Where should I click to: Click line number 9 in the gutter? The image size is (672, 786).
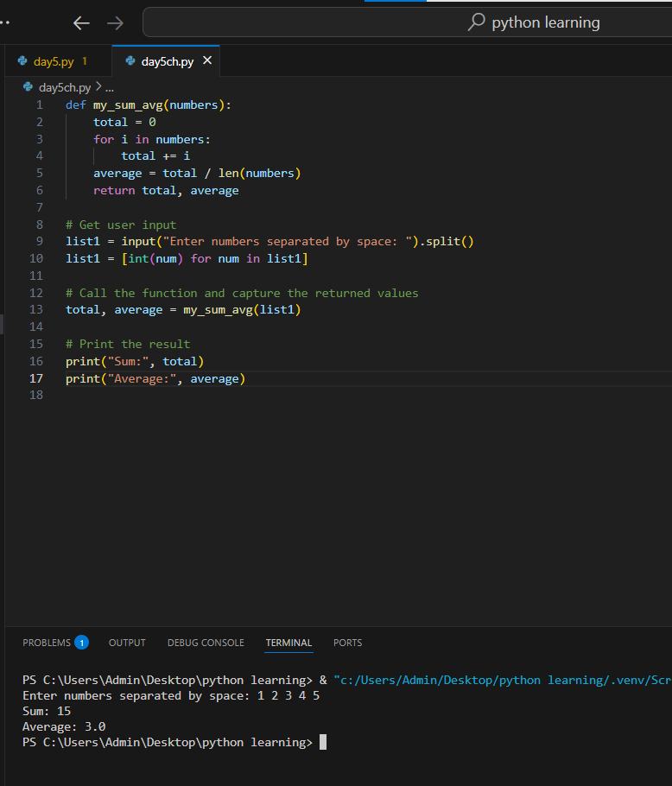coord(40,242)
